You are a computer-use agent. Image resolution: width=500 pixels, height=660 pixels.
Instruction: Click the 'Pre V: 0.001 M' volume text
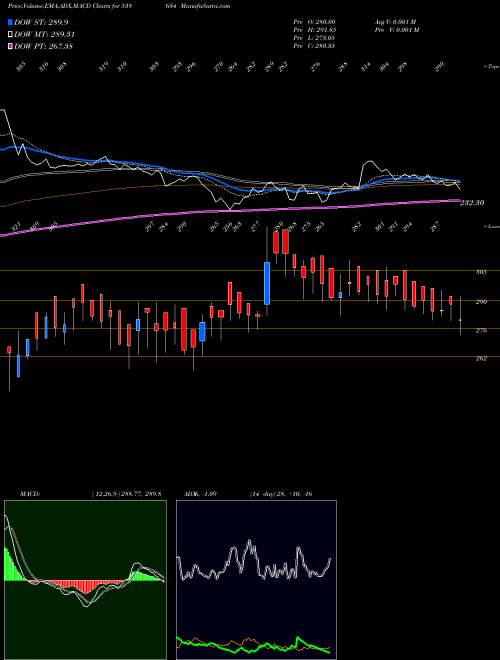396,30
